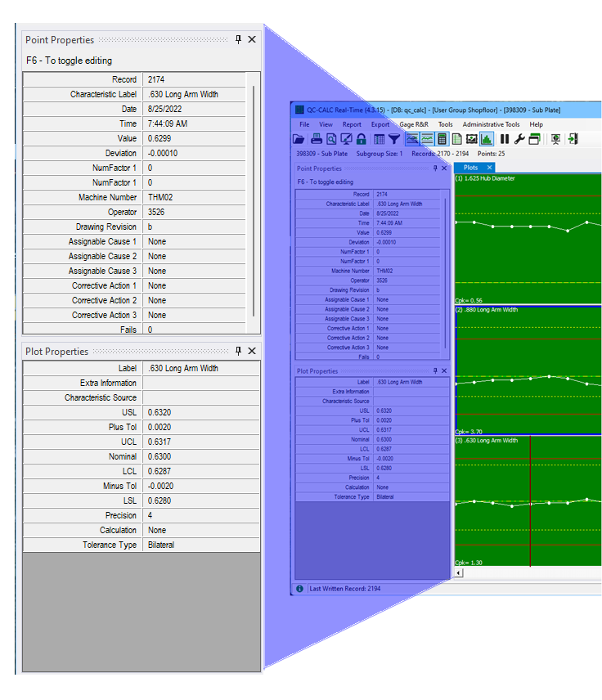Click the QC-CALC application icon in title bar
This screenshot has width=602, height=700.
click(299, 110)
